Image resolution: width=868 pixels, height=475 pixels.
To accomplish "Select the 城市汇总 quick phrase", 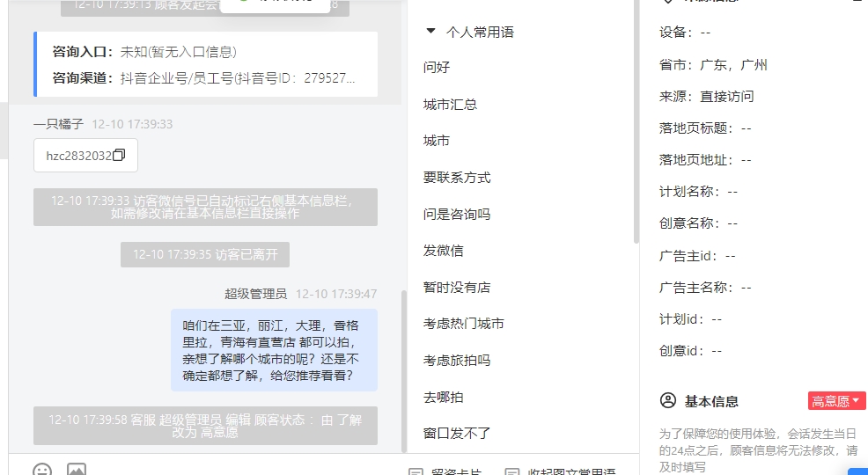I will [450, 105].
